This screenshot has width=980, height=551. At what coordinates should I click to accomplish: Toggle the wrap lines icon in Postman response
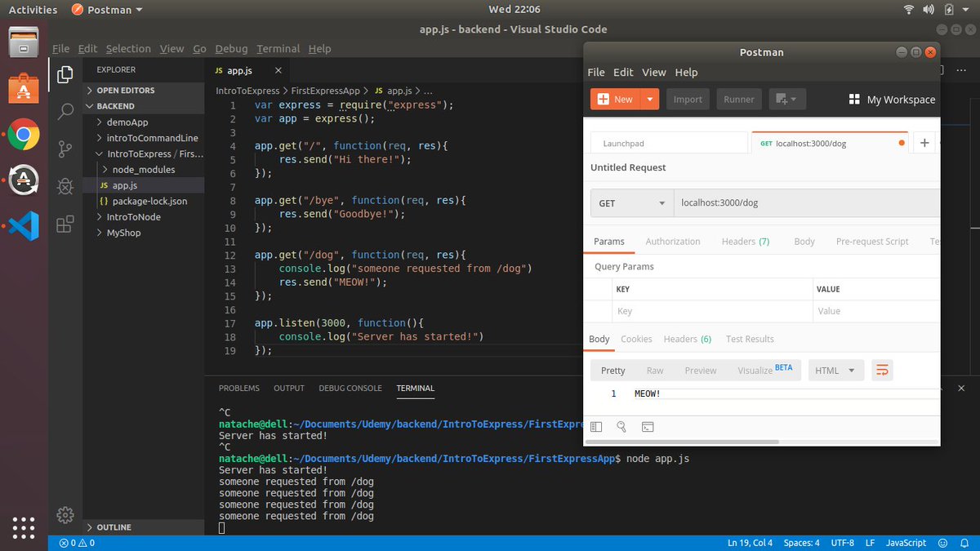click(882, 370)
